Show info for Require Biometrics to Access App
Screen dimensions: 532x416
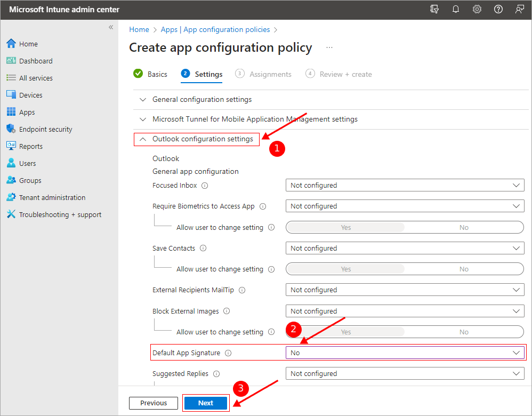tap(263, 206)
